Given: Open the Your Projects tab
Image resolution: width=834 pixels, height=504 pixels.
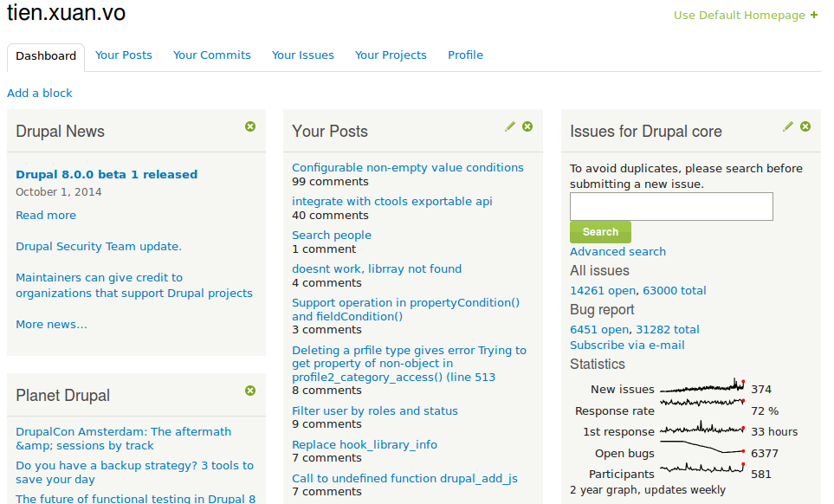Looking at the screenshot, I should (391, 55).
